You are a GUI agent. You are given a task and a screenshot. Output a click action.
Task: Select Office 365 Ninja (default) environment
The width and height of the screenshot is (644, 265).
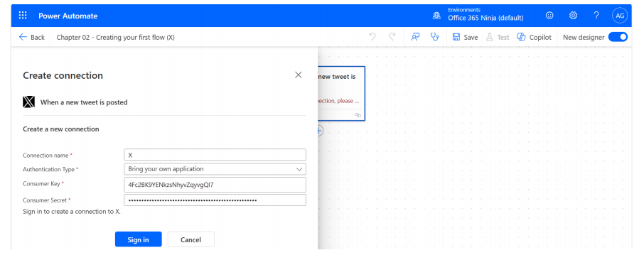coord(485,18)
